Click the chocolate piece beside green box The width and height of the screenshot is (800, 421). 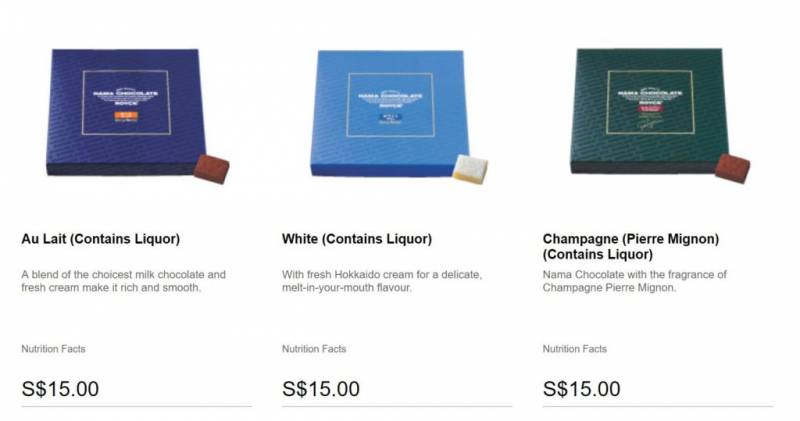pos(733,168)
